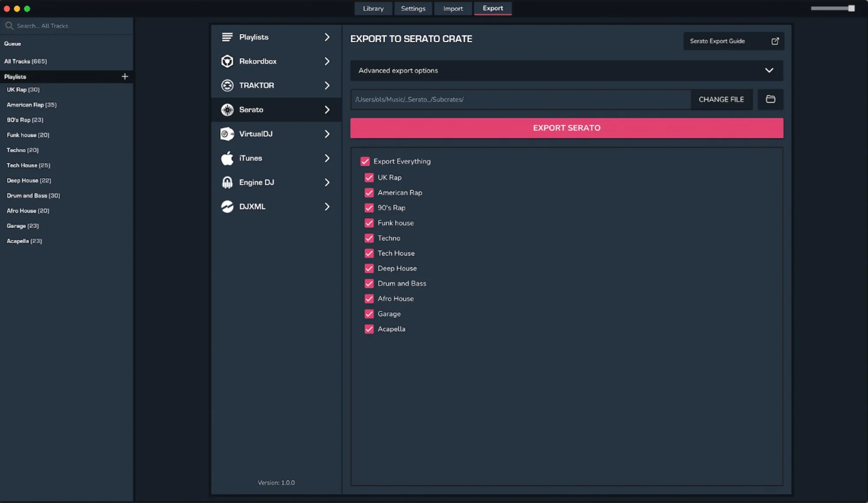Switch to the Library tab
The height and width of the screenshot is (503, 868).
(373, 9)
